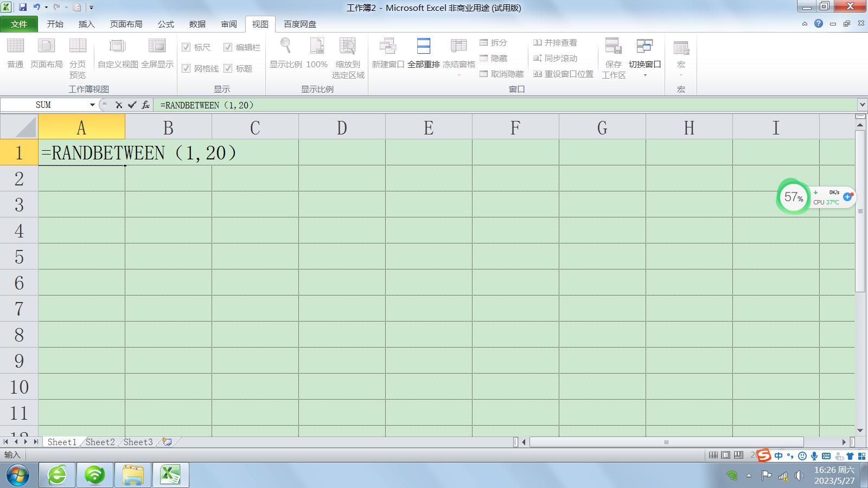Toggle the Gridlines (网格线) checkbox
The width and height of the screenshot is (868, 488).
click(186, 68)
